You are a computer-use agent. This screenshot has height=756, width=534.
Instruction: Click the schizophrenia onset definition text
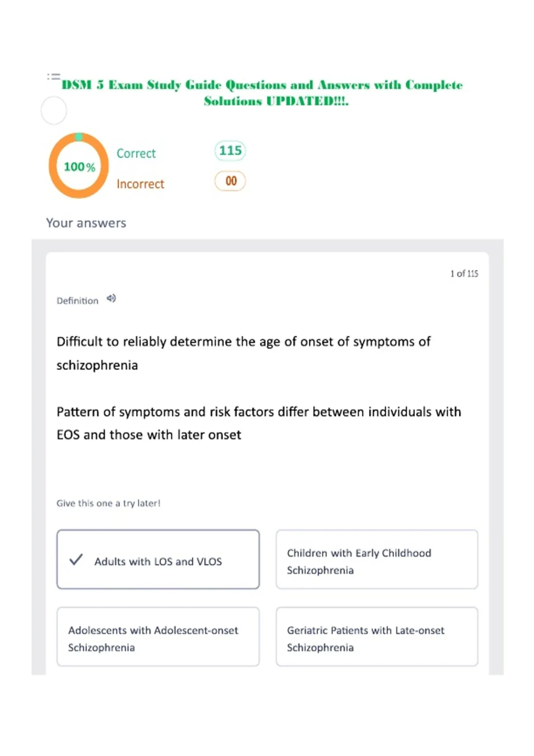[x=243, y=353]
